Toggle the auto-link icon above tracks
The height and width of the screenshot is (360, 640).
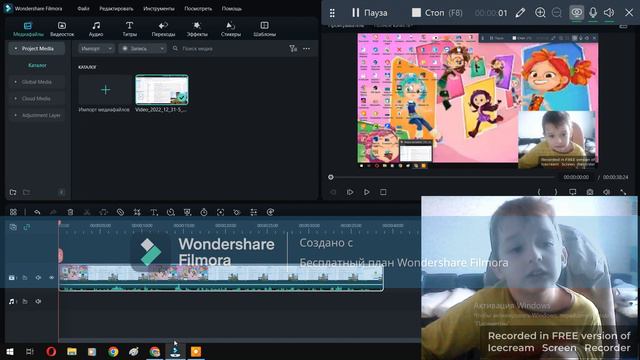pyautogui.click(x=27, y=227)
